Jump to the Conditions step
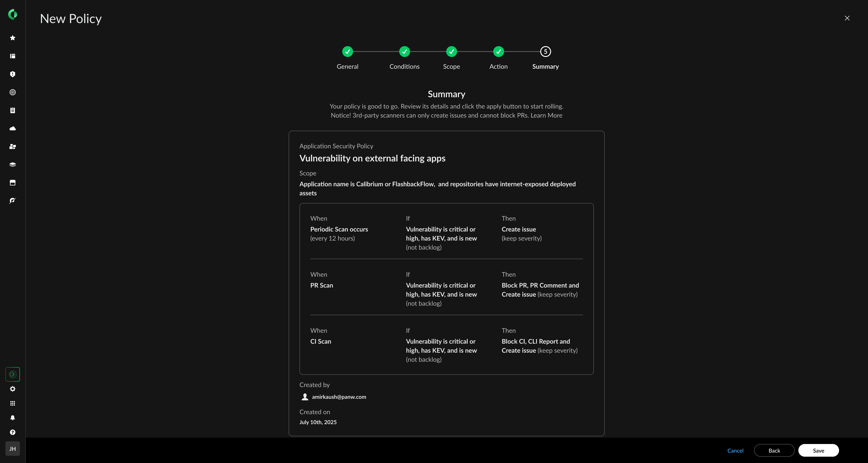 (404, 52)
